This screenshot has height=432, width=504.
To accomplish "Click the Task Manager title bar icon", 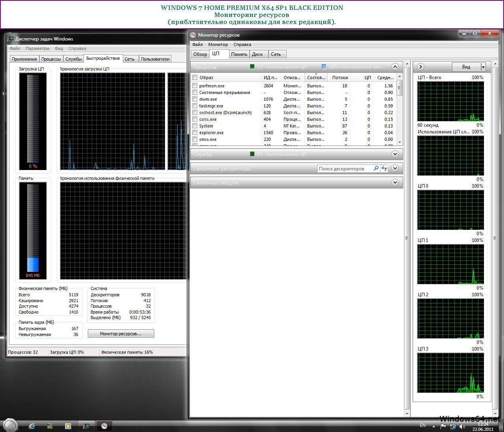I will coord(10,39).
